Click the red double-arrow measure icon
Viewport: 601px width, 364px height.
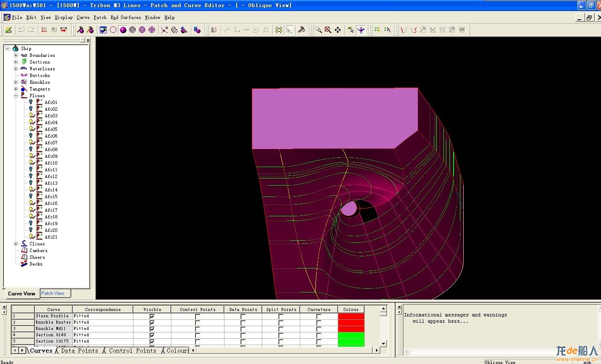click(64, 30)
